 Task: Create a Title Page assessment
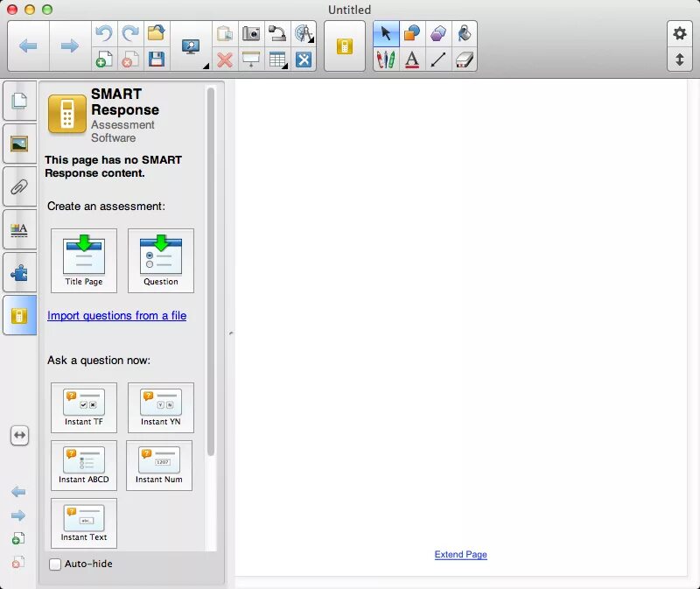coord(84,261)
